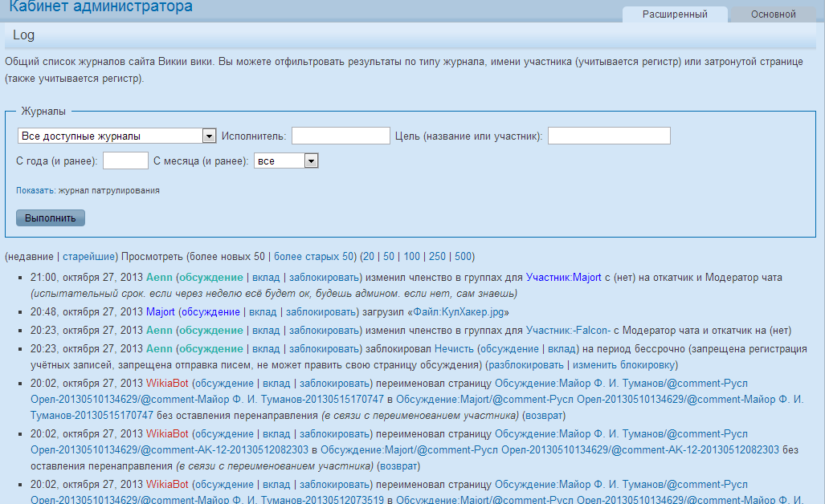Click заблокировать in the 21:00 entry
825x504 pixels.
pos(324,278)
